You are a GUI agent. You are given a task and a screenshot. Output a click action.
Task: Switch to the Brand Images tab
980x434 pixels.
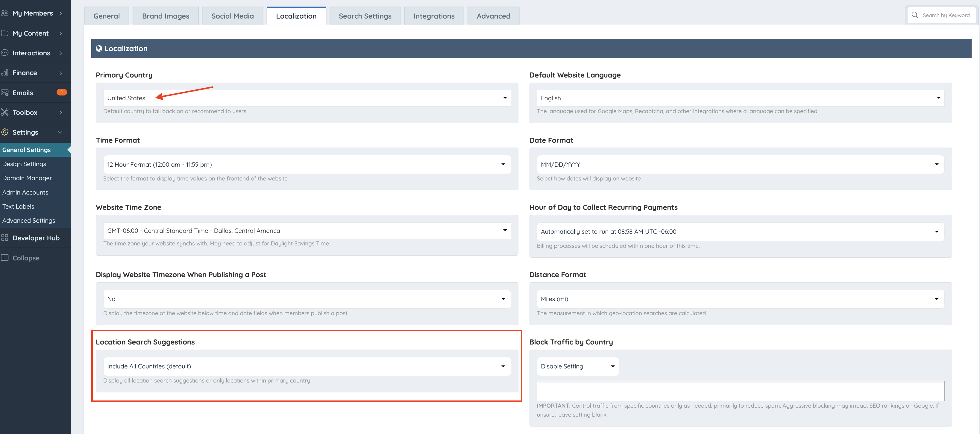tap(166, 16)
